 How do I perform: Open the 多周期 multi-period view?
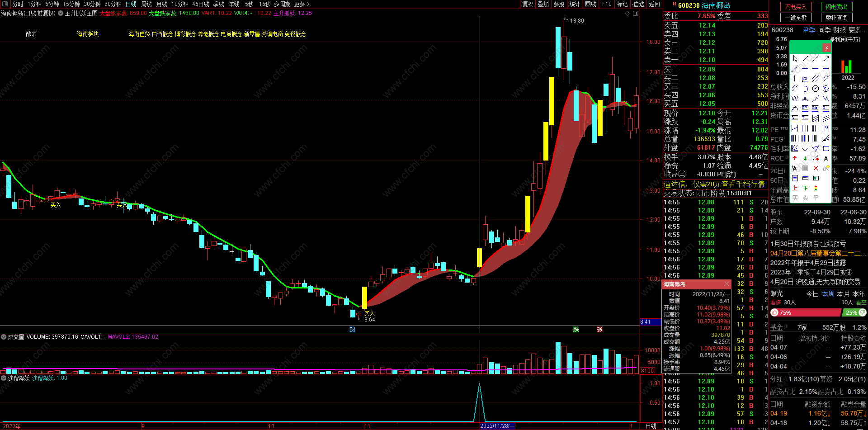(x=282, y=4)
